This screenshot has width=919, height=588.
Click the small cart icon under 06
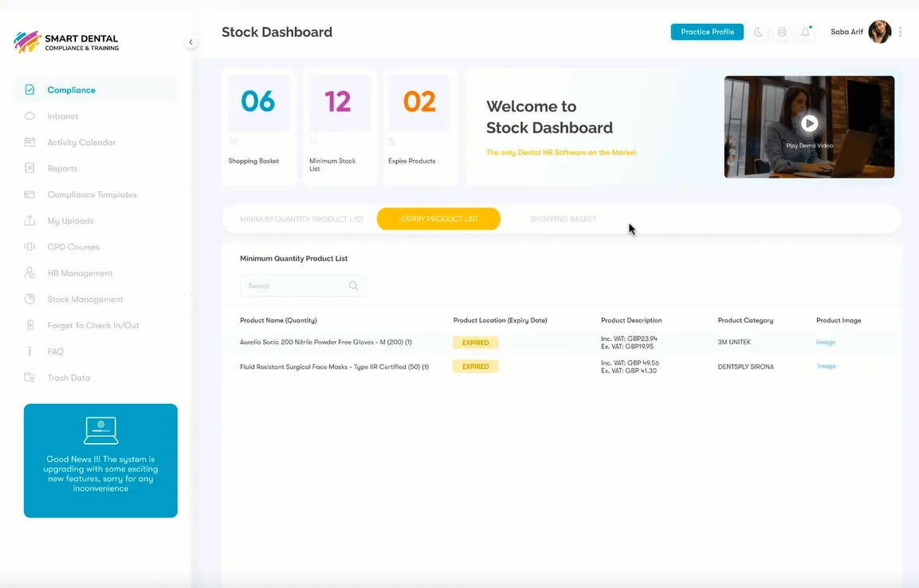[234, 141]
